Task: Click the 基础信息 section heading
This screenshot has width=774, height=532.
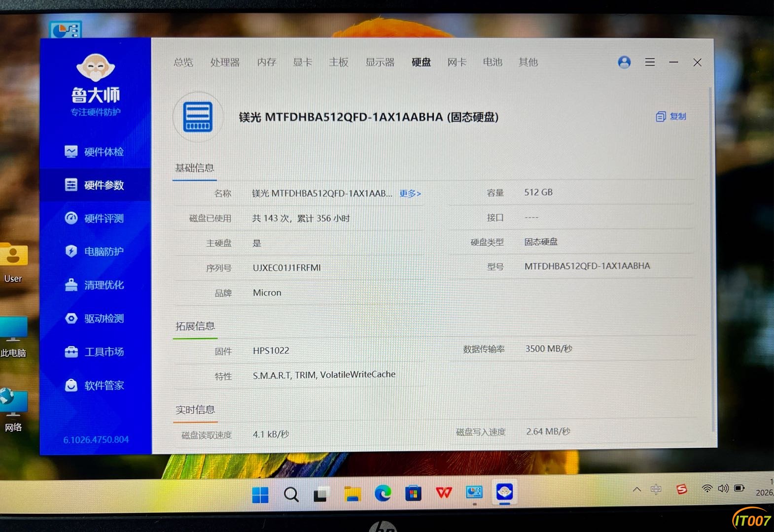Action: click(x=195, y=168)
